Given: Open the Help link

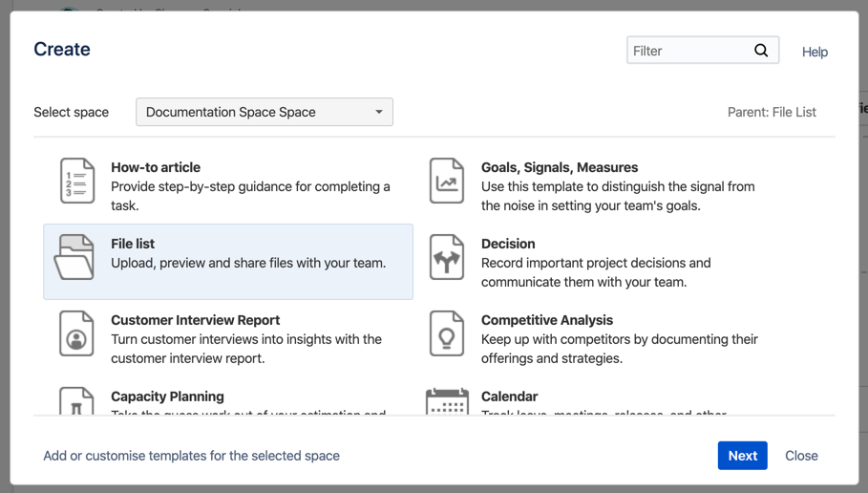Looking at the screenshot, I should 815,52.
